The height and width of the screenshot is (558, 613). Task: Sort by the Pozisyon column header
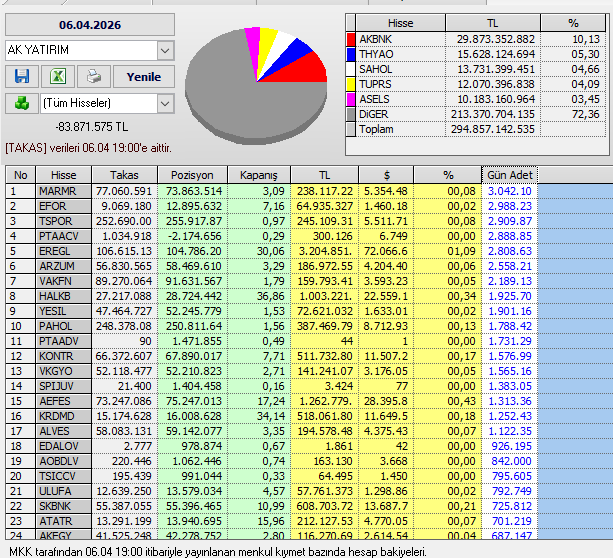tap(192, 175)
